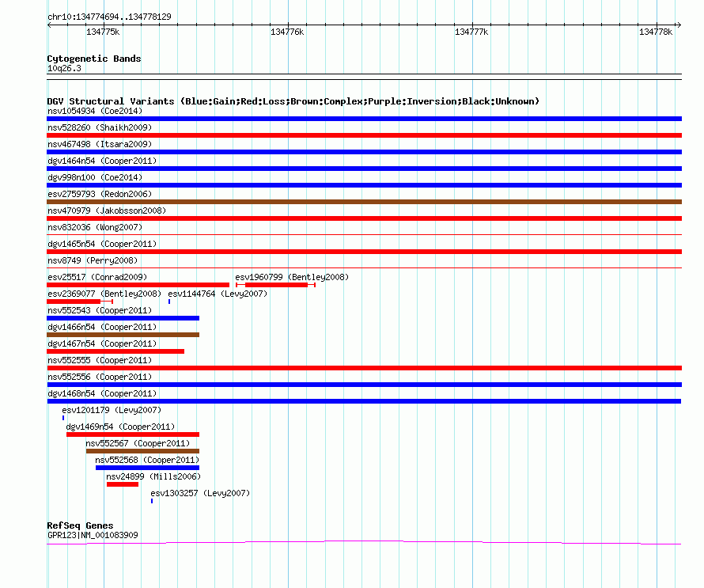
Task: Click the brown bar under dgv1466n54
Action: 123,335
